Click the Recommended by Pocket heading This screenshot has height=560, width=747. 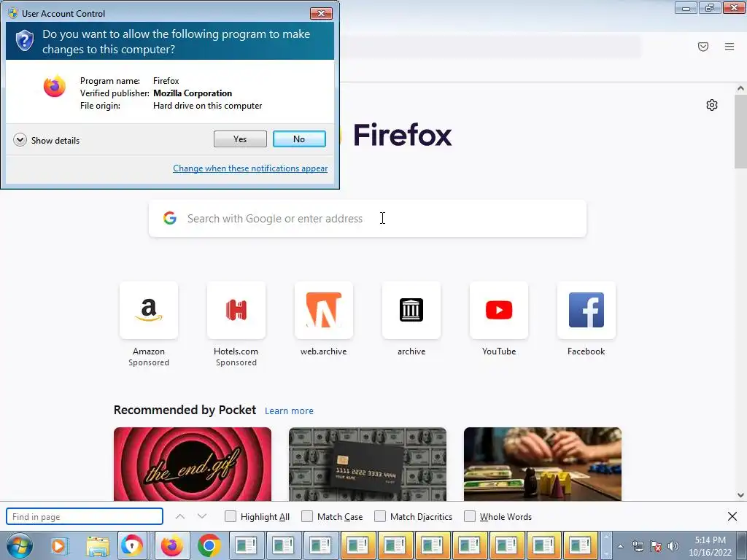[185, 410]
